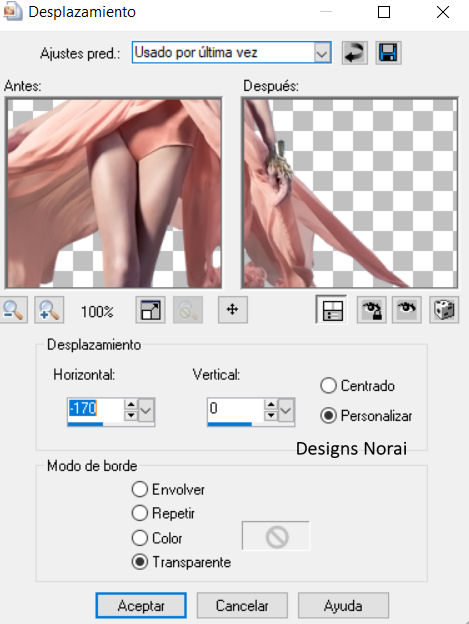
Task: Select the Centrado radio button
Action: (x=328, y=386)
